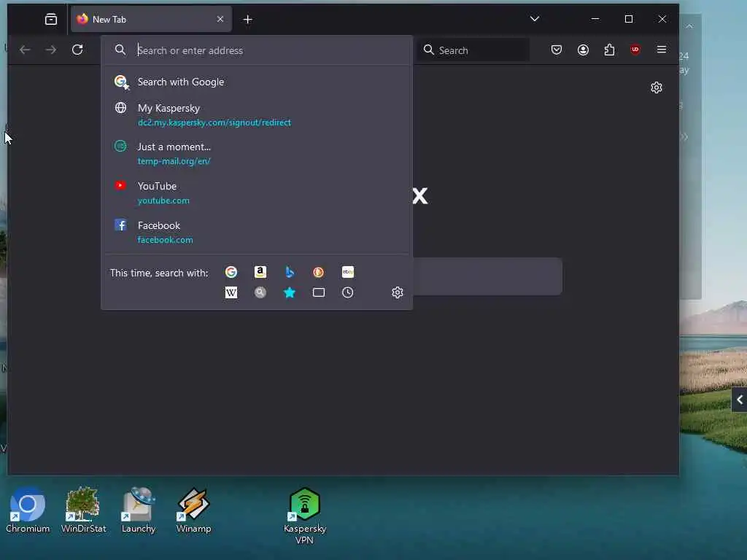Reload the current page

coord(77,50)
